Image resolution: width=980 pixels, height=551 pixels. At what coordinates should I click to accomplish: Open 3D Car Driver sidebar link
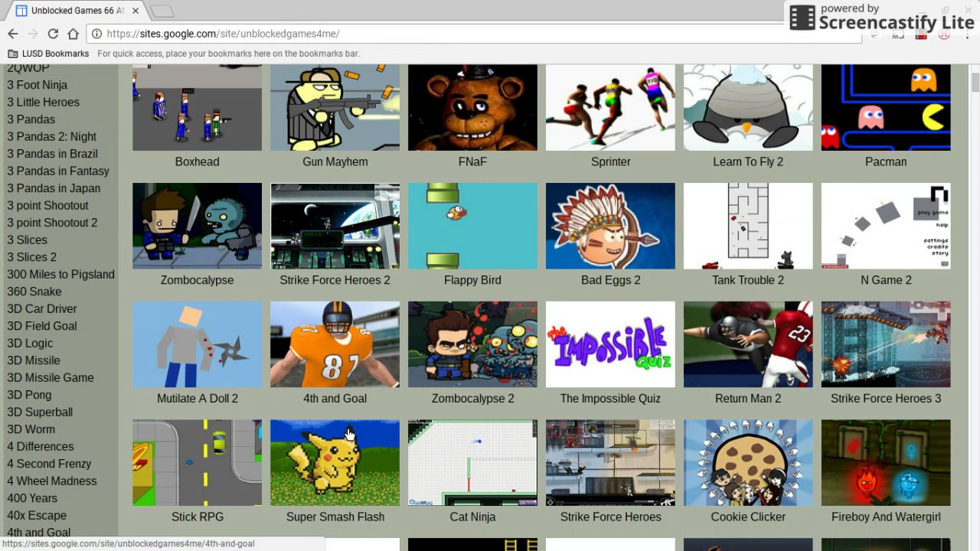42,308
